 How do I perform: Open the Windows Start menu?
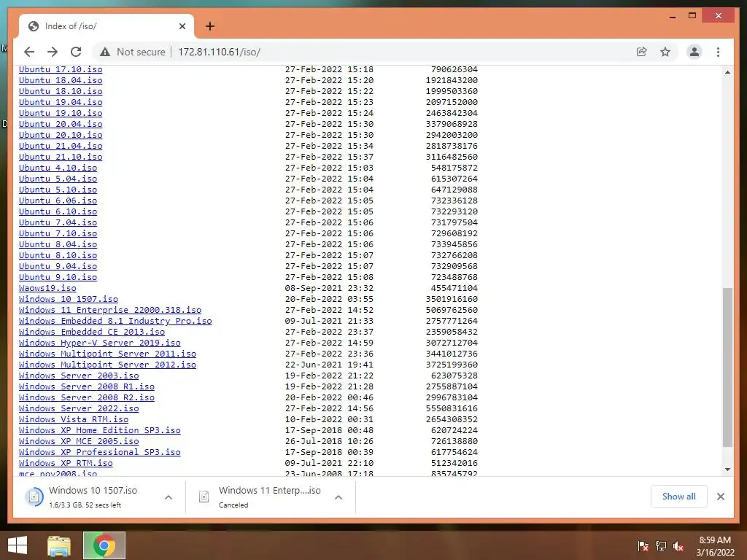[x=18, y=545]
